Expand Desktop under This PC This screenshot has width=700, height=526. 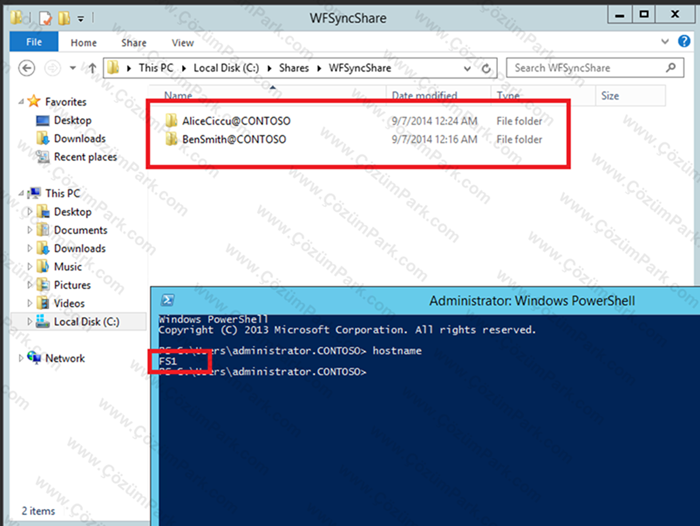point(30,212)
